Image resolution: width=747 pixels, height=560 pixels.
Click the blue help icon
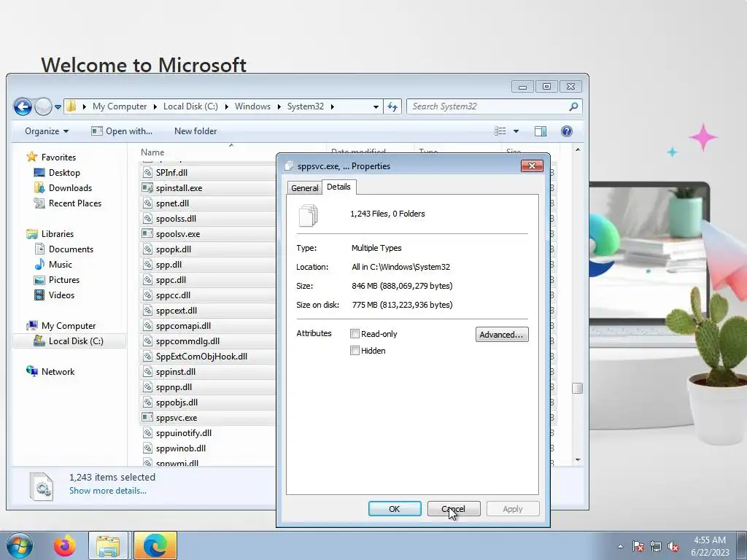[x=566, y=131]
